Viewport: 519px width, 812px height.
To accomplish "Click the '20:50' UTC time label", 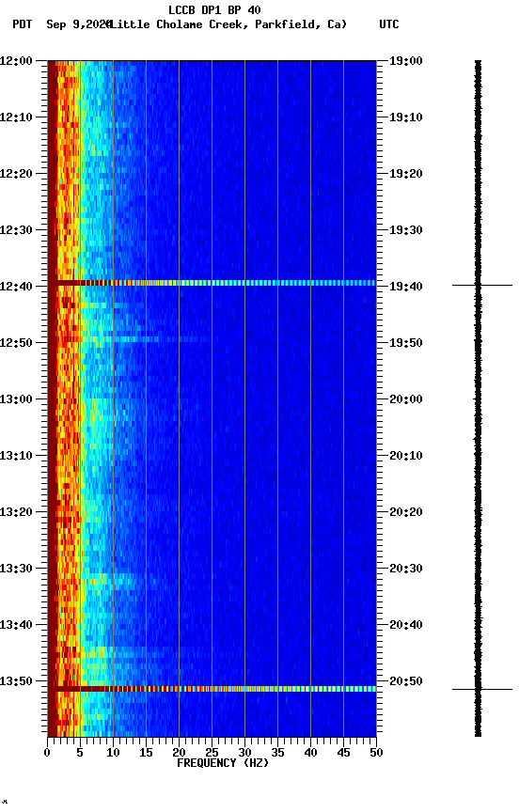I will [x=406, y=682].
